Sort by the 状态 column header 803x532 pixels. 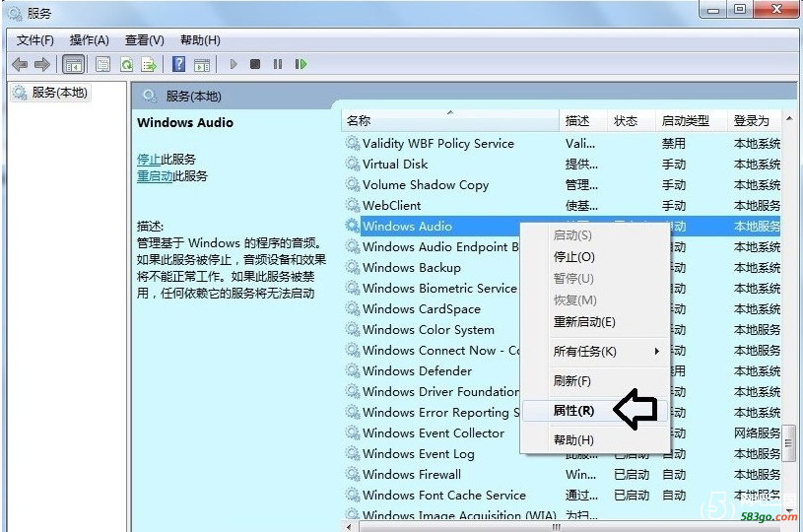click(x=632, y=121)
